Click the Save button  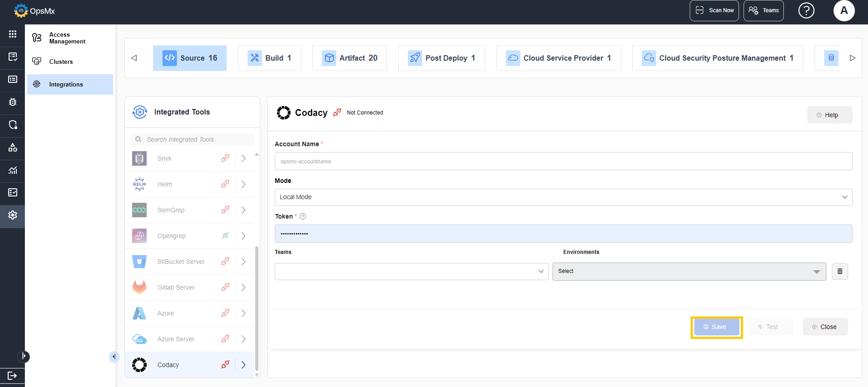pyautogui.click(x=717, y=327)
